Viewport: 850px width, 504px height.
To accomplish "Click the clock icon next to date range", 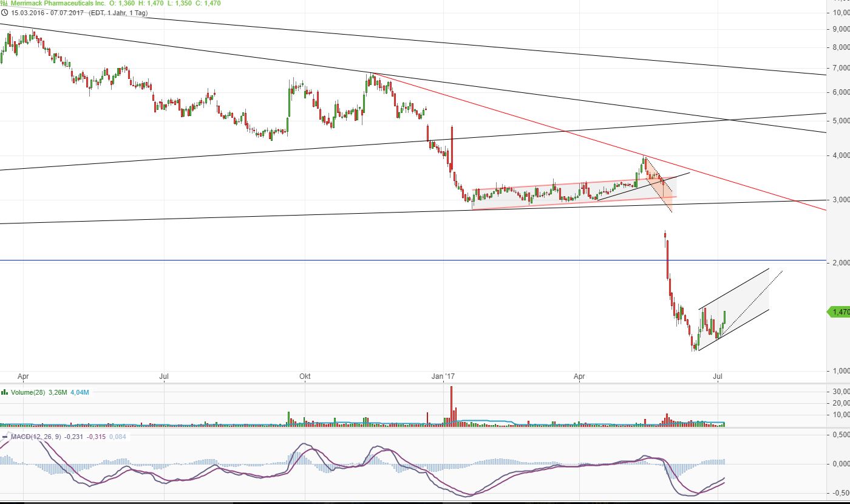I will pyautogui.click(x=5, y=13).
